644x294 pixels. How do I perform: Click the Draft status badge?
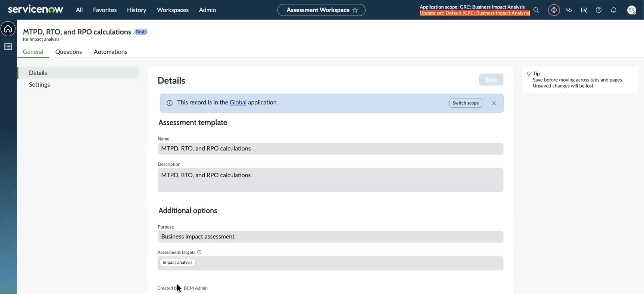[141, 32]
